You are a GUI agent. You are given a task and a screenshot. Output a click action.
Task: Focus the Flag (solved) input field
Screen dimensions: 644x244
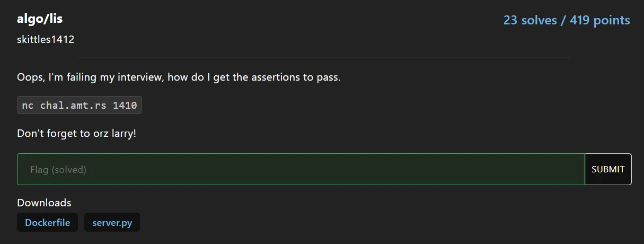pos(301,170)
